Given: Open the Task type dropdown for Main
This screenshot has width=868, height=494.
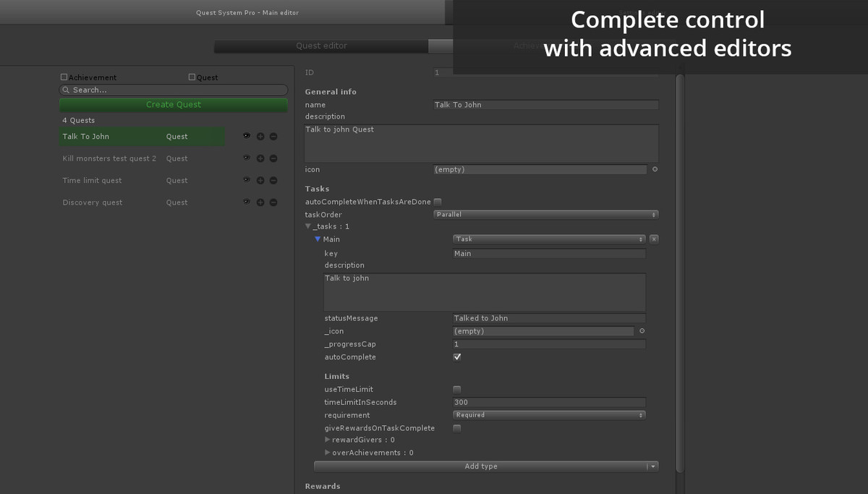Looking at the screenshot, I should tap(549, 239).
